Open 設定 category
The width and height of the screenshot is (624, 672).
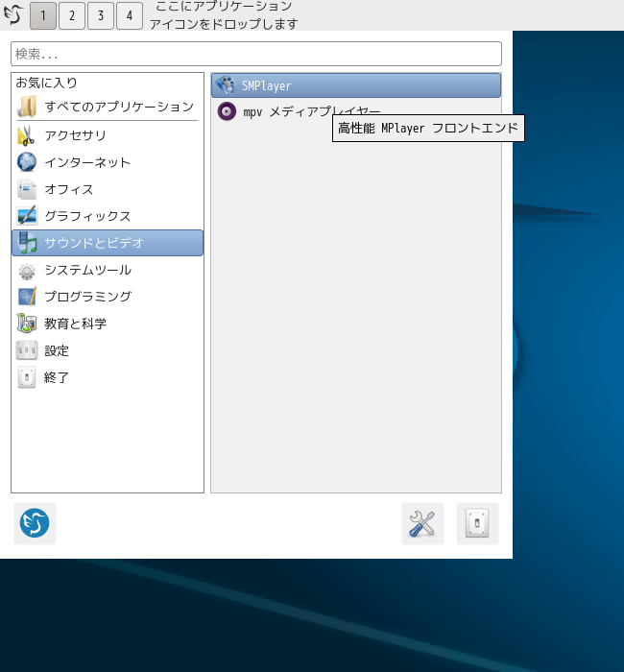point(108,350)
